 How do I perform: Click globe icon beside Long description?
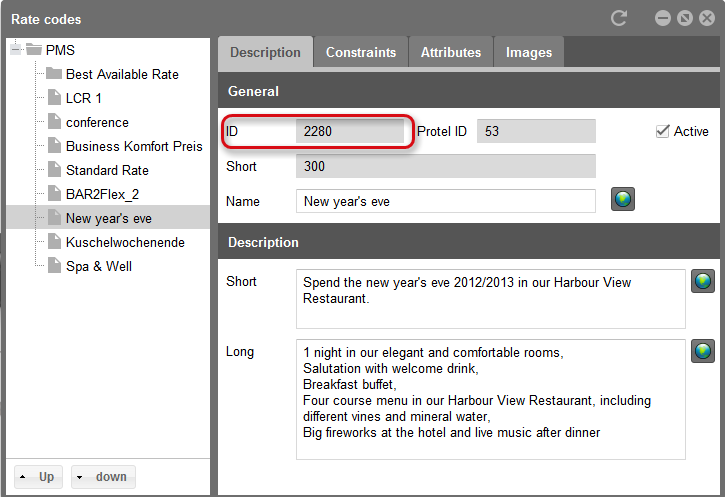(x=703, y=352)
